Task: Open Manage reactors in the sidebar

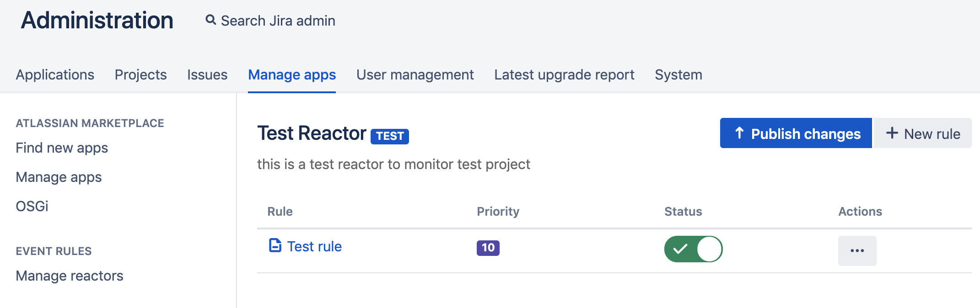Action: point(70,276)
